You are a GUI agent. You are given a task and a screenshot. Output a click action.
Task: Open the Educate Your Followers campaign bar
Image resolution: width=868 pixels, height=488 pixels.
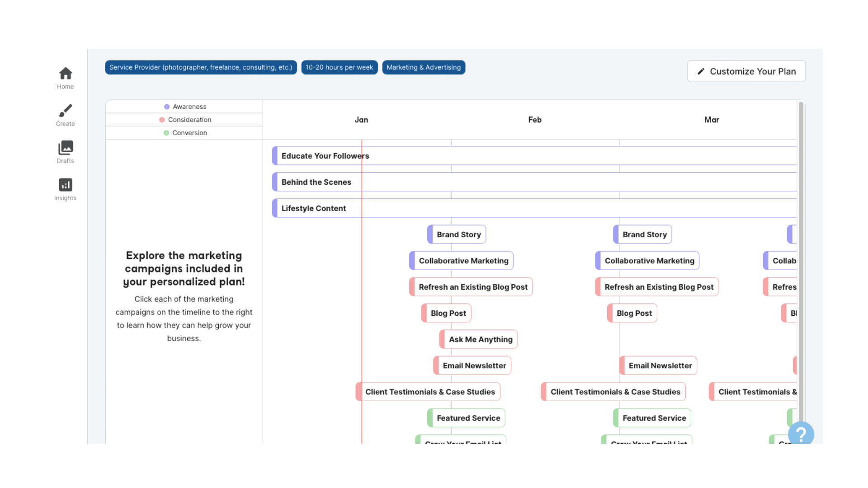(x=325, y=155)
